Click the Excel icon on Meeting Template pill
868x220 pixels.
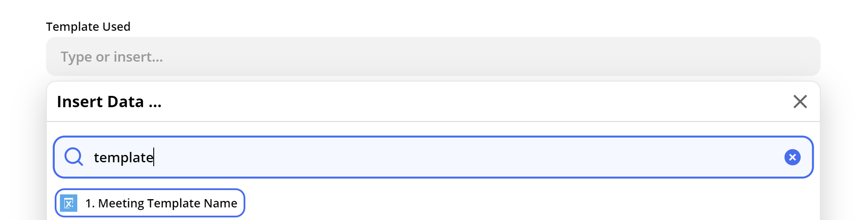point(69,203)
